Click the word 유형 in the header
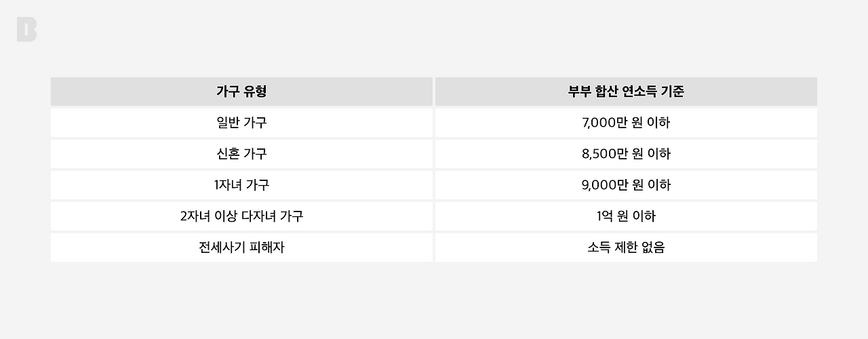868x339 pixels. (x=254, y=92)
